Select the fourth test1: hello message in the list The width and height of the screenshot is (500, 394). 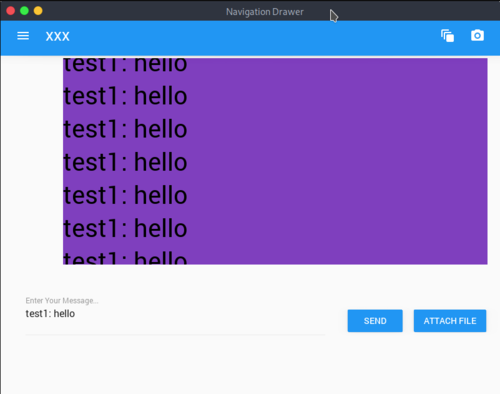(125, 162)
